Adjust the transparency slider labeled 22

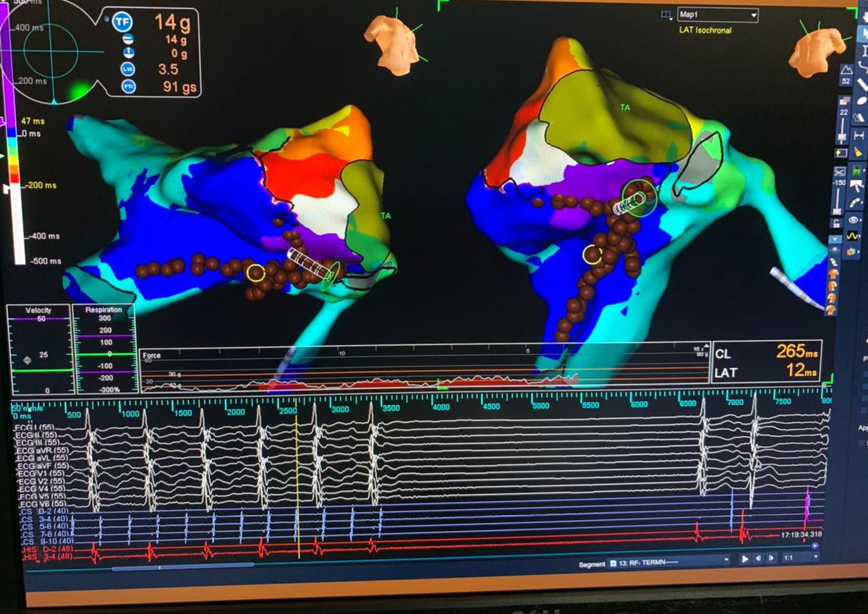(x=843, y=131)
